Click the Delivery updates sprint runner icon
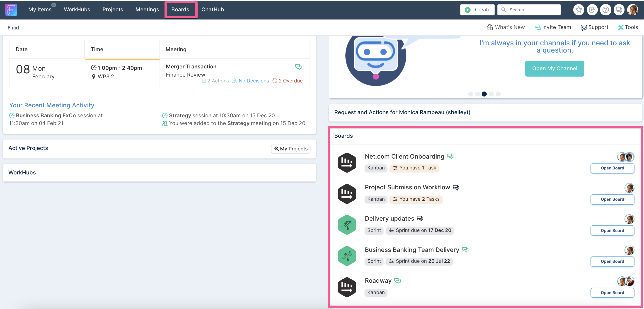The image size is (644, 309). [x=347, y=225]
